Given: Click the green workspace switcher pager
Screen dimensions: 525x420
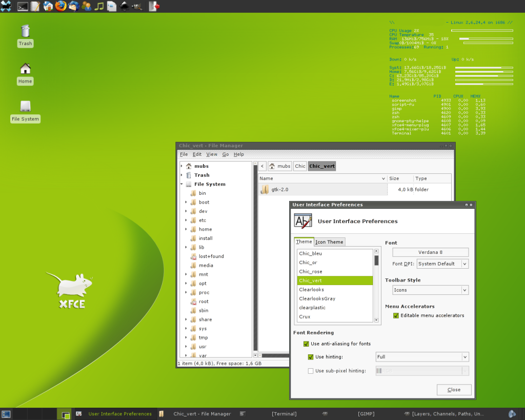Looking at the screenshot, I should pos(64,414).
